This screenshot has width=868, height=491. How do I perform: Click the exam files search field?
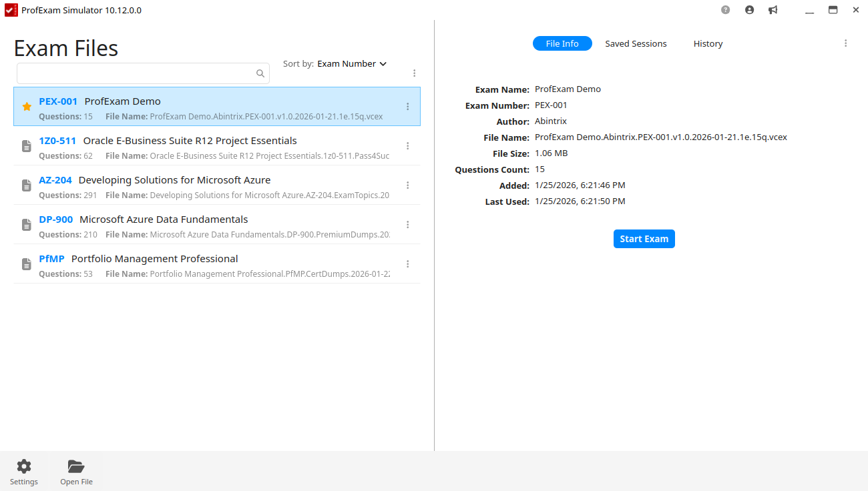point(143,73)
